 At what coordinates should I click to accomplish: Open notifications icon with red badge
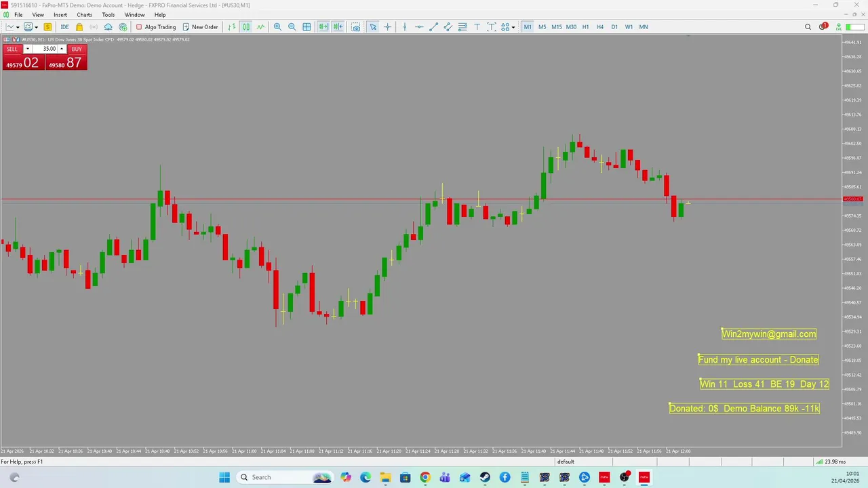(x=823, y=26)
